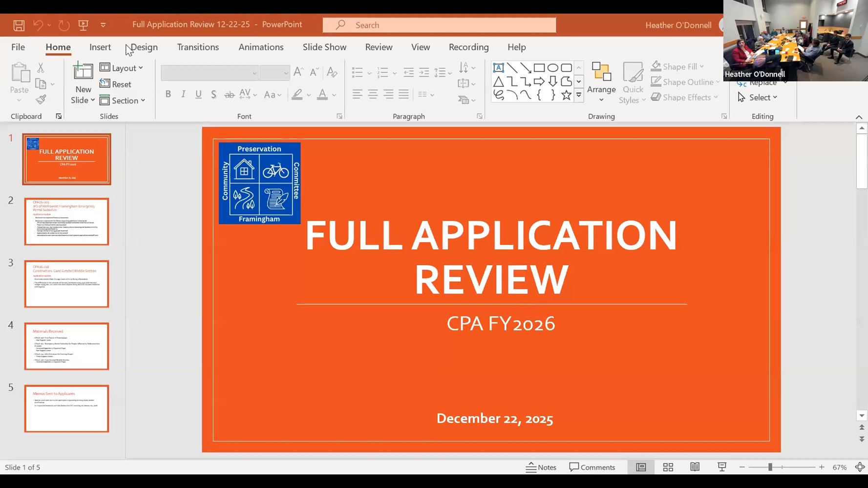Expand the Section dropdown
868x488 pixels.
point(123,101)
